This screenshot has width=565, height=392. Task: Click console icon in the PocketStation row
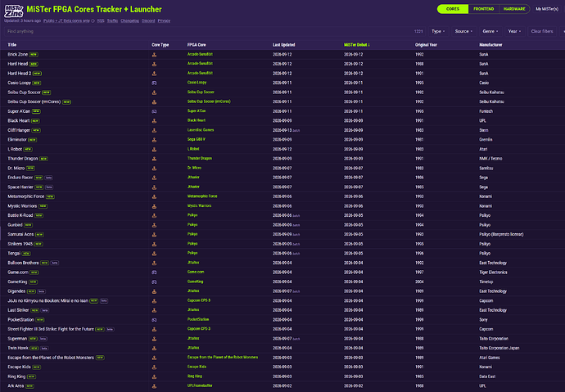tap(154, 320)
